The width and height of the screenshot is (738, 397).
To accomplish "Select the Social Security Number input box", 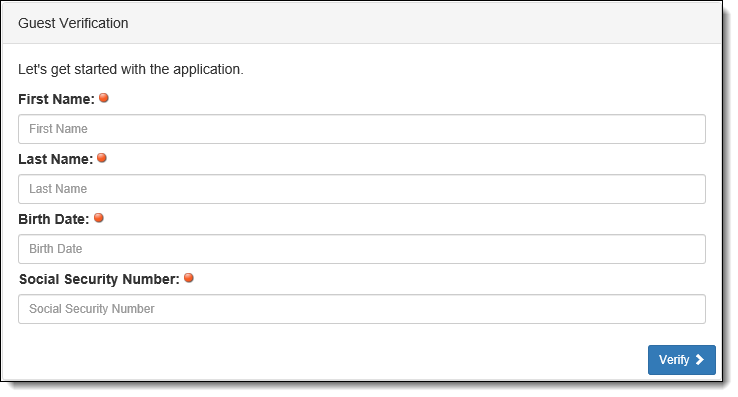I will click(x=361, y=309).
